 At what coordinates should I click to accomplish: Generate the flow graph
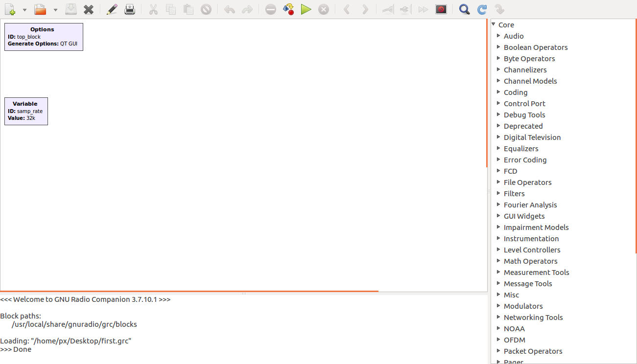click(x=288, y=9)
